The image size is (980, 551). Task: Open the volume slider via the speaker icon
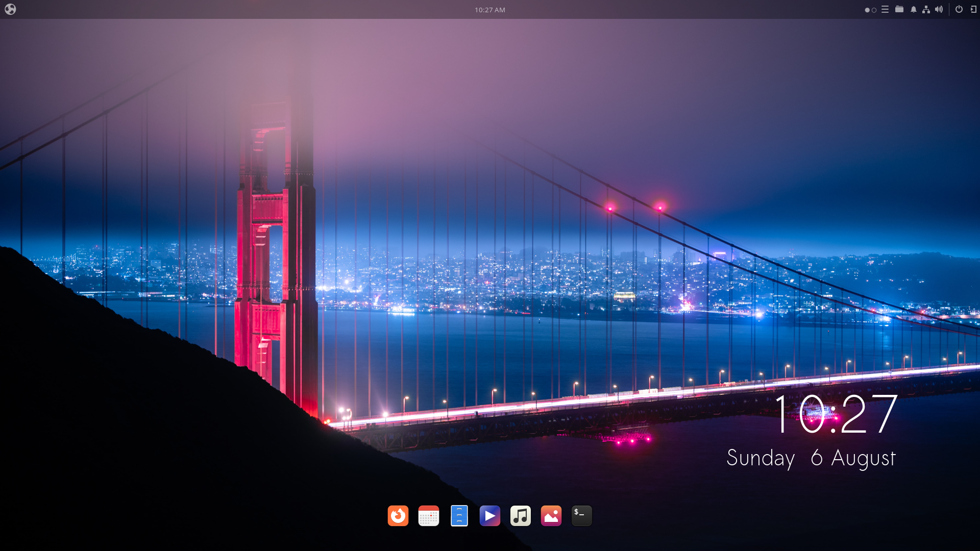pos(939,9)
